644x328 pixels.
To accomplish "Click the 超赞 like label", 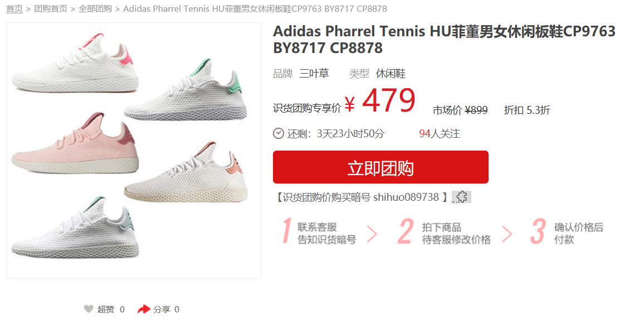I will pos(105,309).
